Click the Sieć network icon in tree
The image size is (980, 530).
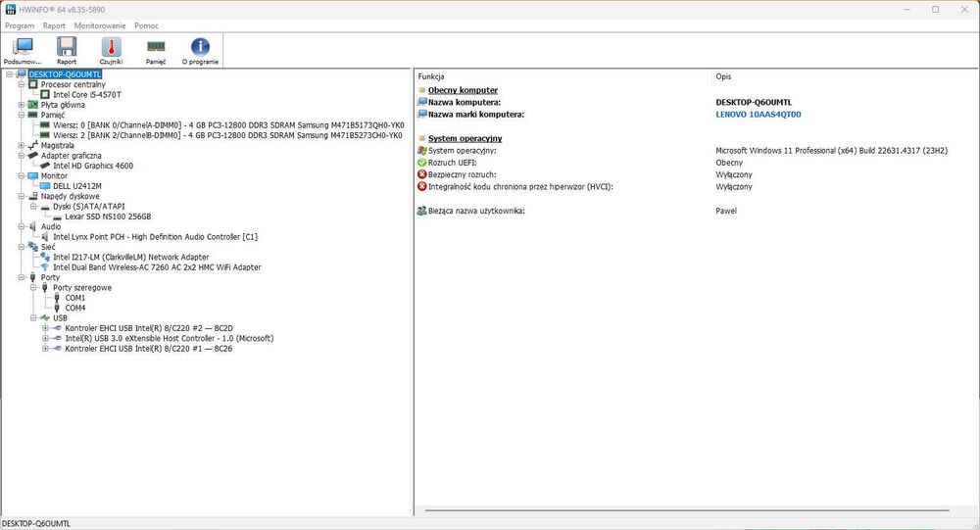pyautogui.click(x=33, y=247)
